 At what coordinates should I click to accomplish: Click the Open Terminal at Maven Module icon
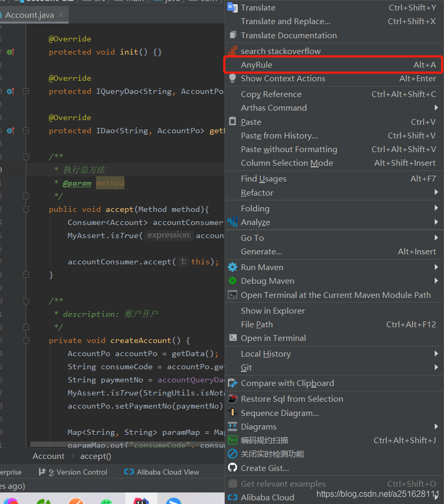click(232, 295)
